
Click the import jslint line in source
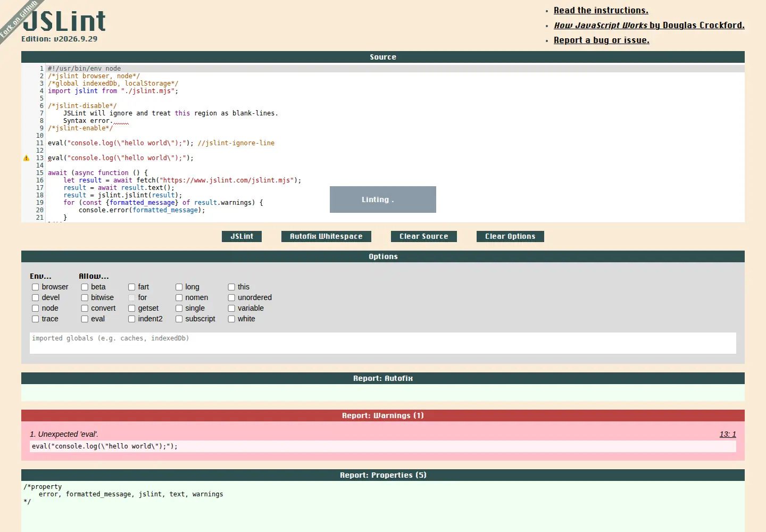(x=113, y=91)
